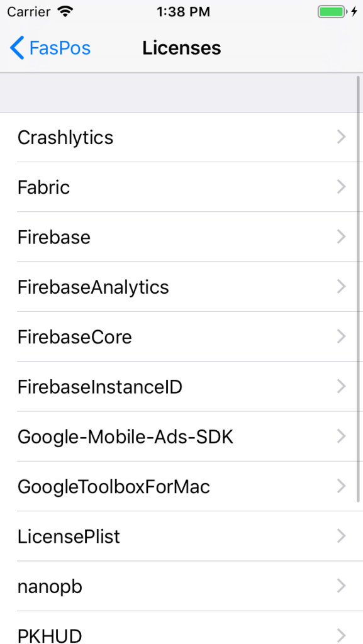The image size is (363, 644).
Task: Go back to FasPos settings
Action: 50,48
